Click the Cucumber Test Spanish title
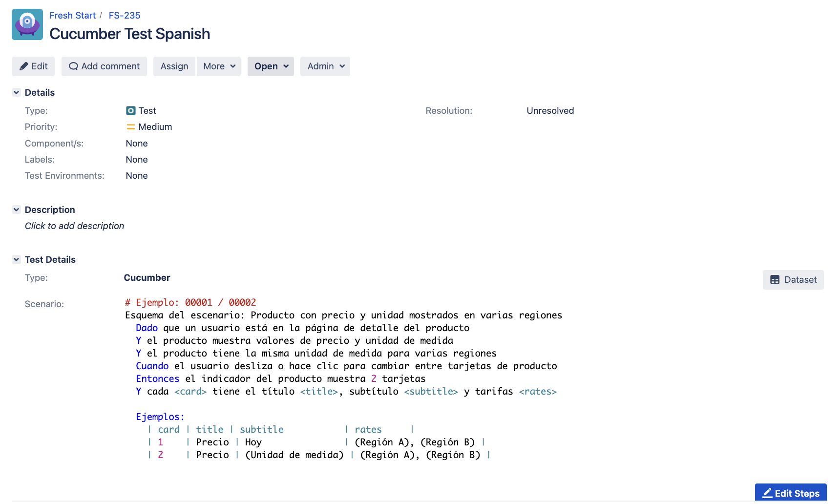Screen dimensions: 840x504 tap(129, 34)
